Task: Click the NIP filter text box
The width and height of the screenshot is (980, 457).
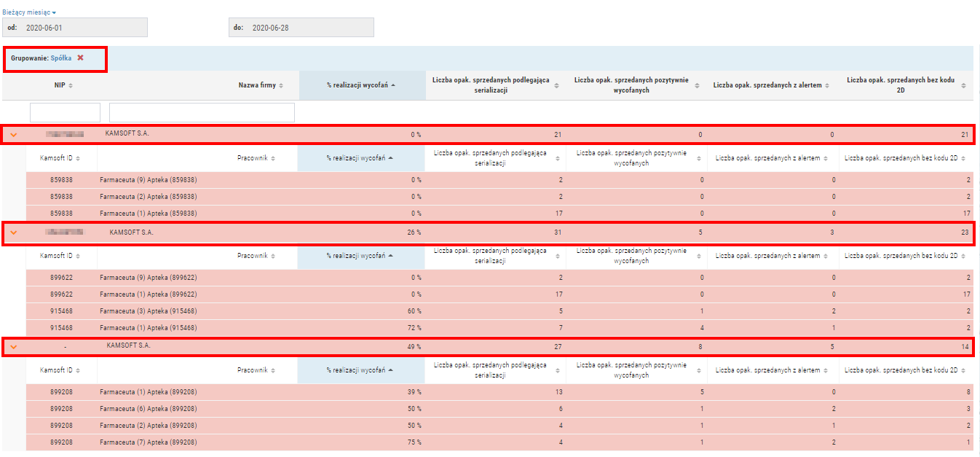Action: pyautogui.click(x=65, y=112)
